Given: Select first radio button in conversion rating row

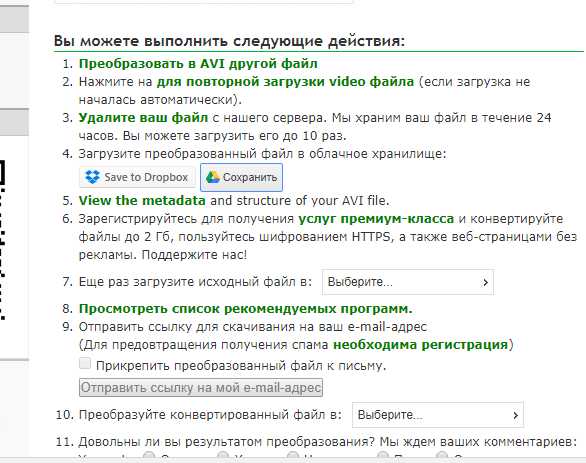Looking at the screenshot, I should (149, 456).
